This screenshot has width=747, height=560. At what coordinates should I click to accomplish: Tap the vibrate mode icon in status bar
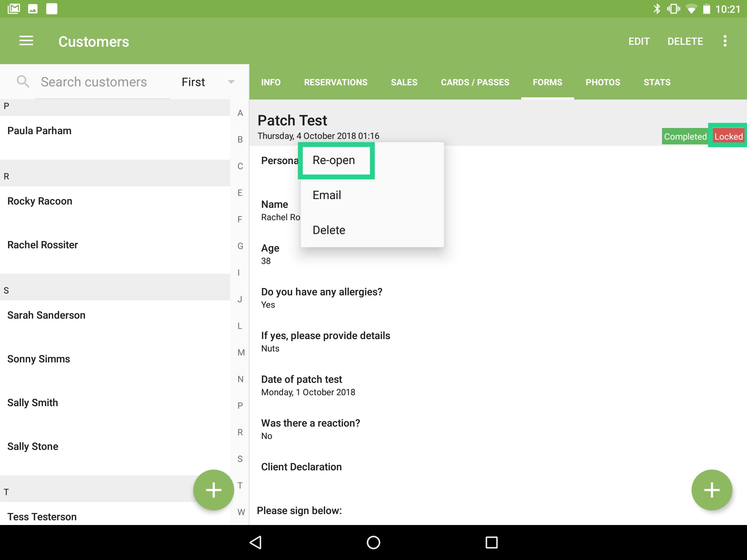tap(673, 9)
